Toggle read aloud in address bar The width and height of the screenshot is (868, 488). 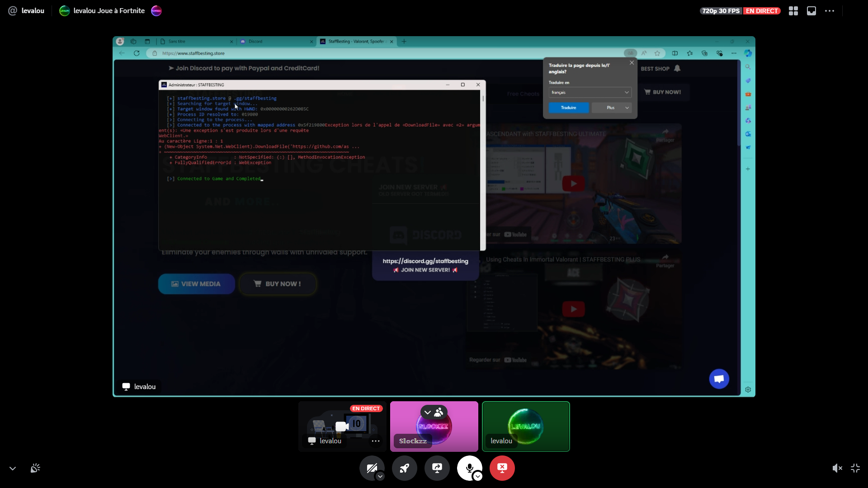[x=644, y=53]
